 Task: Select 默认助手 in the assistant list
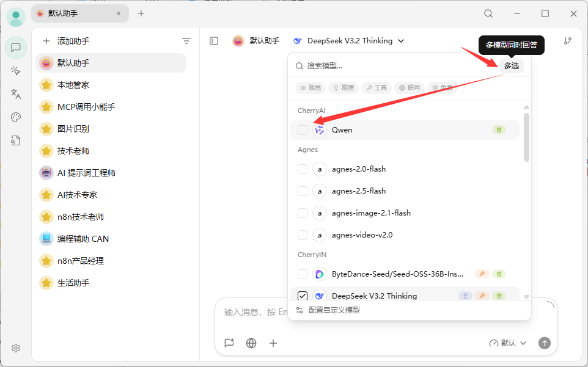click(x=111, y=63)
